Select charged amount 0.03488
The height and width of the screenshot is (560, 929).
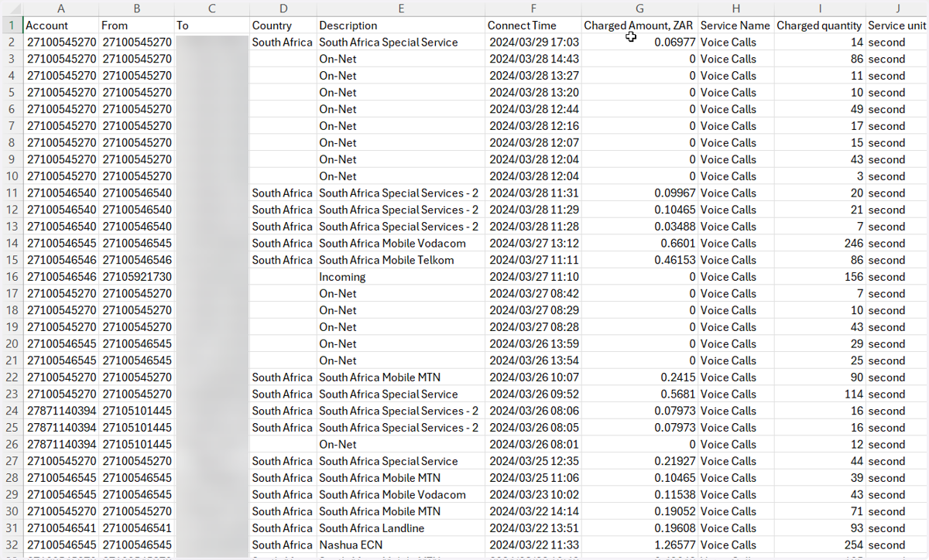point(639,226)
